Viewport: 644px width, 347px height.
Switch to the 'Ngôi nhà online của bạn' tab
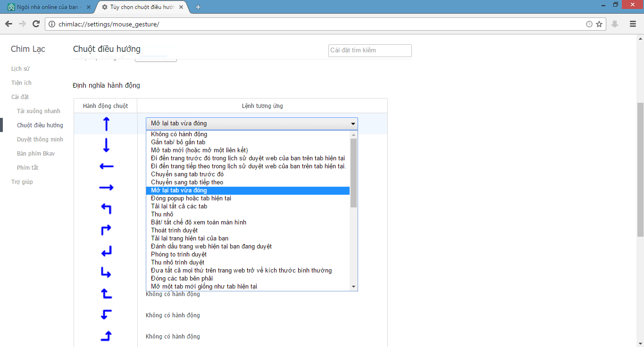(x=49, y=7)
